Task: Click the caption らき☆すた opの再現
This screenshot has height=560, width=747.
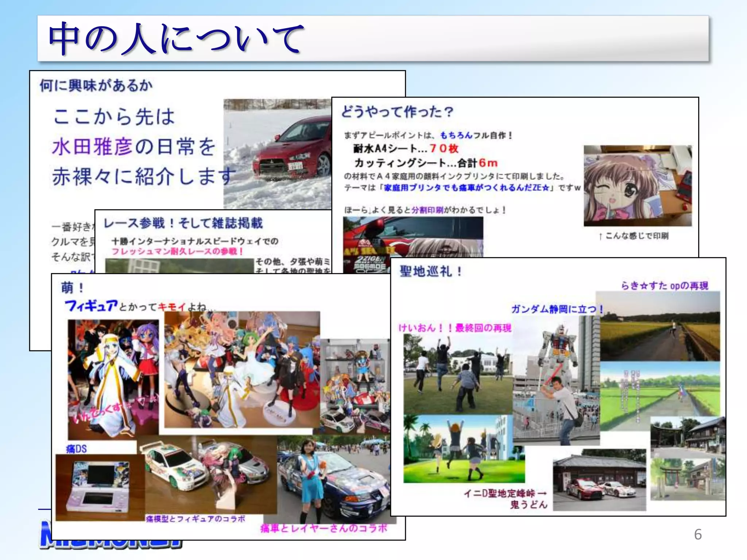Action: click(x=665, y=285)
